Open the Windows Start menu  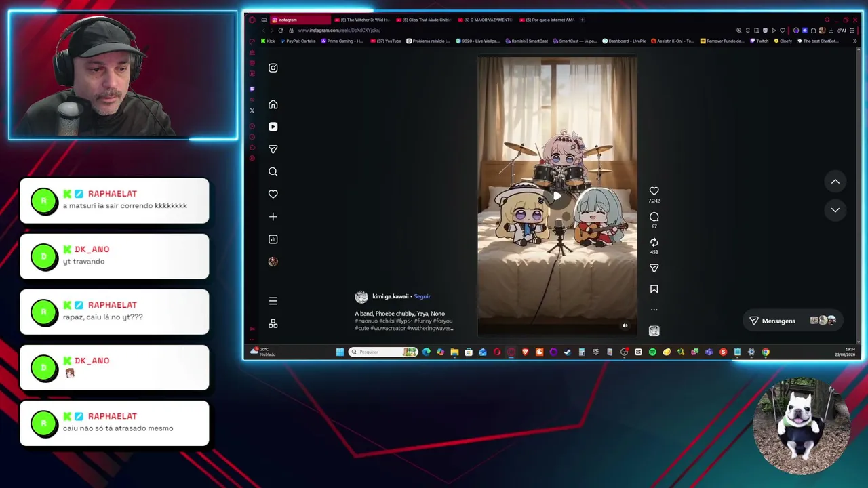coord(340,352)
